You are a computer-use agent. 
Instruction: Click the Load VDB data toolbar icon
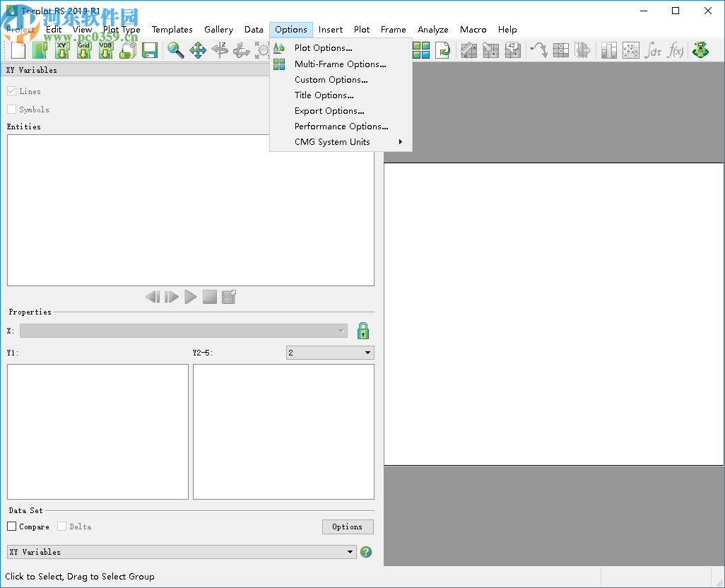[x=106, y=50]
